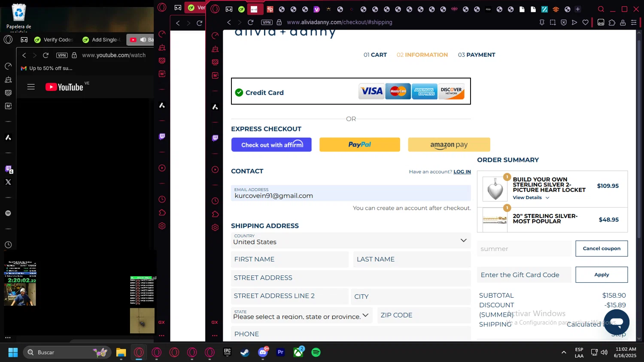The width and height of the screenshot is (644, 362).
Task: Go to the 01 CART step
Action: [x=375, y=55]
